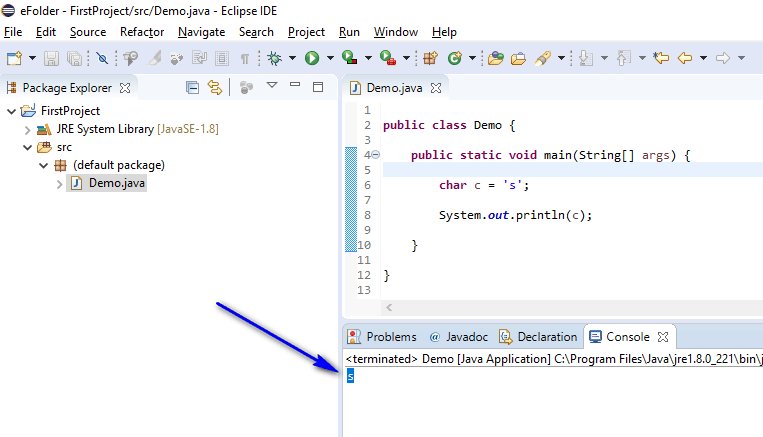Open the Navigate menu
Screen dimensions: 763x437
tap(201, 32)
